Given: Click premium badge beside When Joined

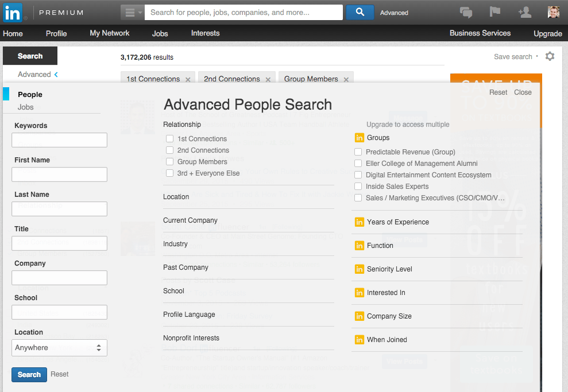Looking at the screenshot, I should 360,340.
